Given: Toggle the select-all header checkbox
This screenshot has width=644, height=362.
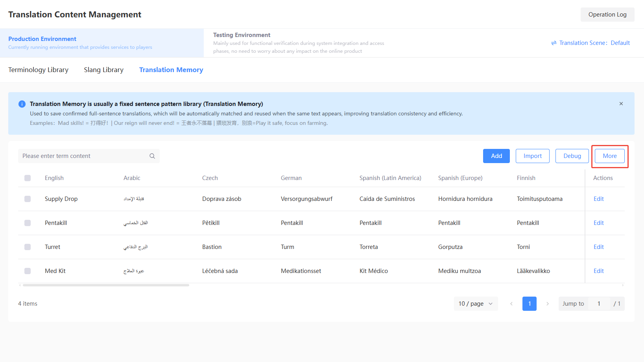Looking at the screenshot, I should click(x=28, y=178).
